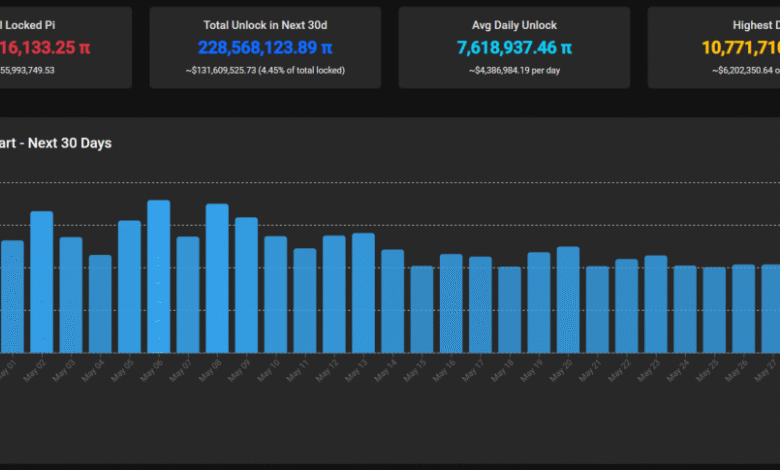Image resolution: width=780 pixels, height=470 pixels.
Task: Select the May 10 bar
Action: point(276,295)
